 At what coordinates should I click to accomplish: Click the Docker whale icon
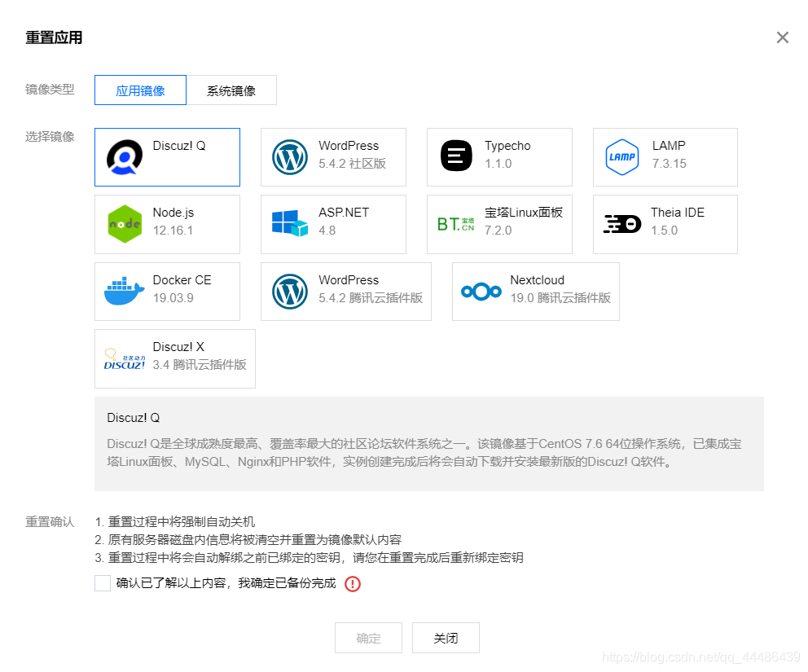124,291
